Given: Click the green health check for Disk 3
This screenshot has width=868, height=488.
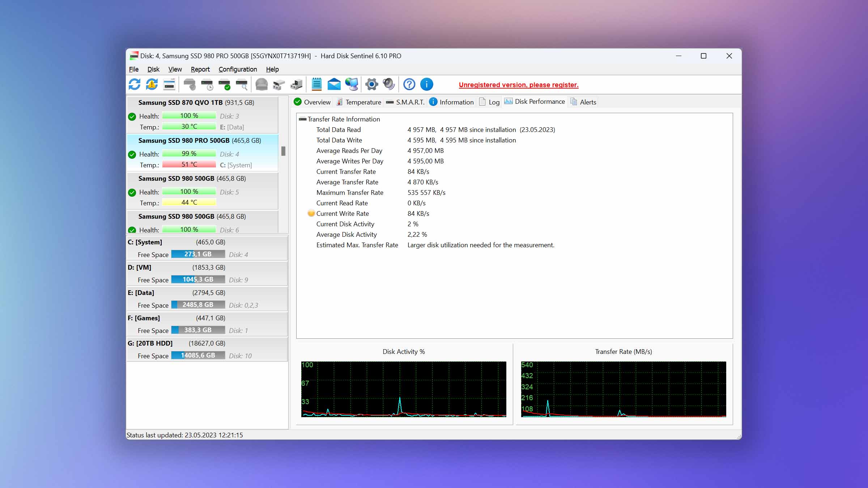Looking at the screenshot, I should (132, 116).
